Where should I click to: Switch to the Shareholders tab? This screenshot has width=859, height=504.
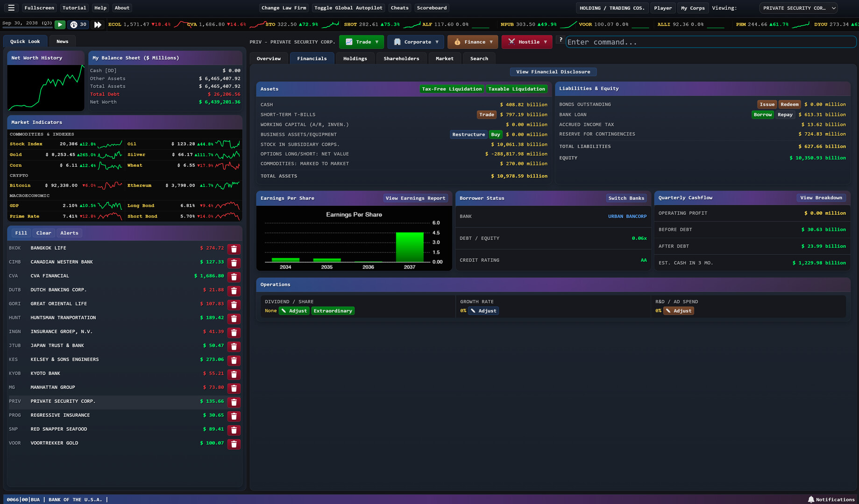(401, 59)
